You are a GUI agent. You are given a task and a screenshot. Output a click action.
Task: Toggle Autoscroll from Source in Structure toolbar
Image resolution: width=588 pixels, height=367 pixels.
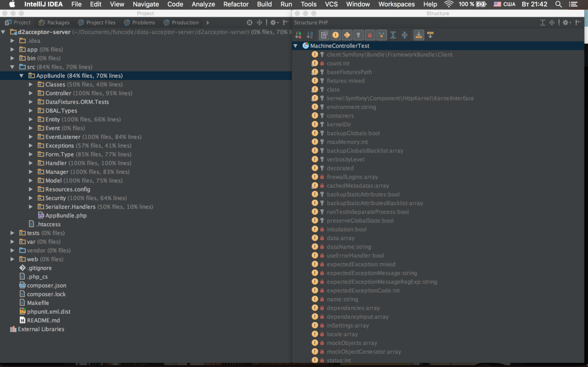tap(430, 35)
